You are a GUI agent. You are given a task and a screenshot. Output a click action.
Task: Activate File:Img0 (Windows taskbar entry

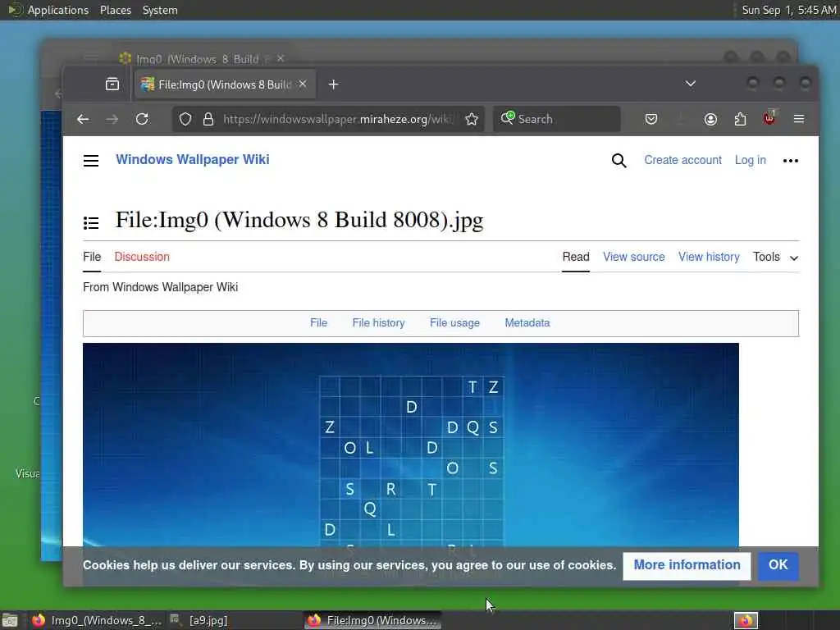(x=373, y=620)
